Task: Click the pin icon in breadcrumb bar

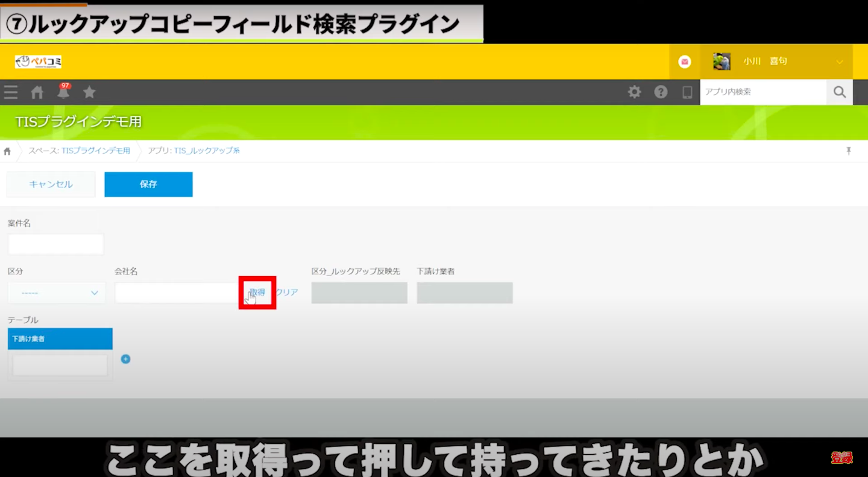Action: 848,151
